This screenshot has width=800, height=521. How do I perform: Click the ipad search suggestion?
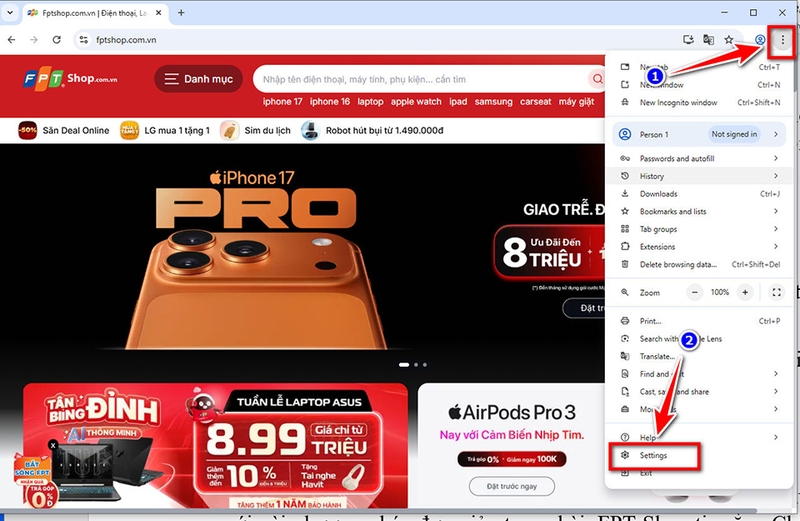[458, 102]
